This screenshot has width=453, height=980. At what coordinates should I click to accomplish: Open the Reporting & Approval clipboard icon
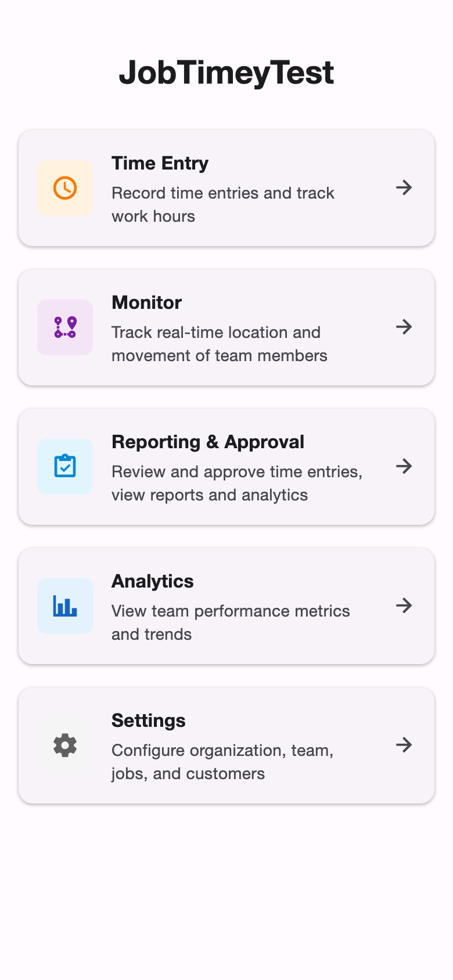[65, 466]
